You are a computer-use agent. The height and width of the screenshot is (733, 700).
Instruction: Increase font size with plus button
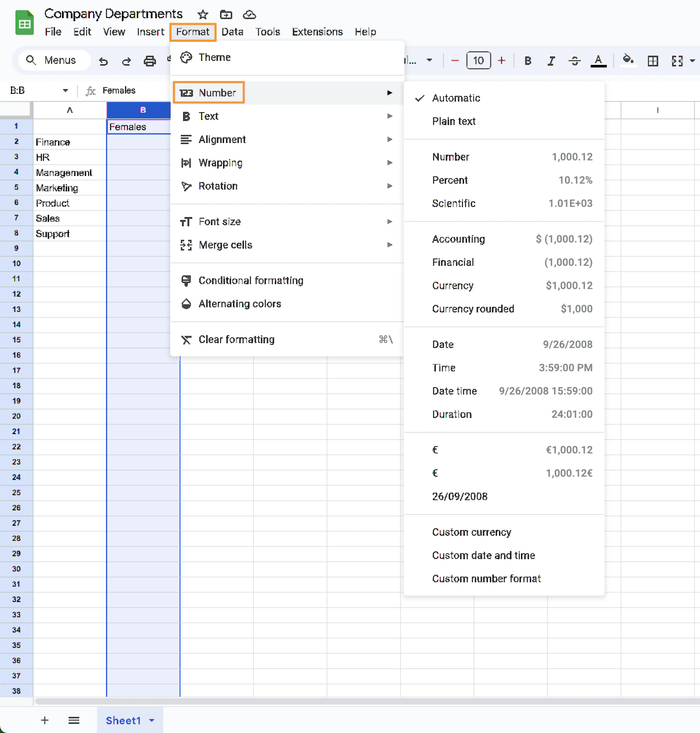pyautogui.click(x=502, y=61)
